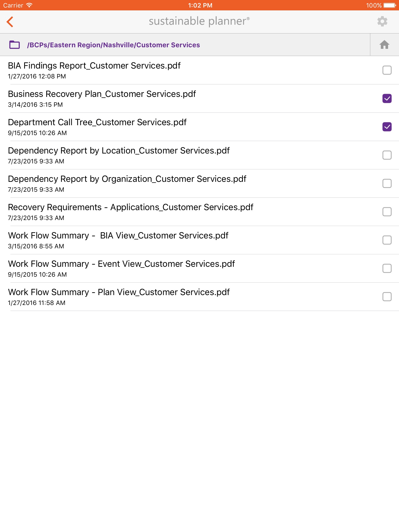Uncheck Business Recovery Plan checkbox
399x532 pixels.
point(387,98)
